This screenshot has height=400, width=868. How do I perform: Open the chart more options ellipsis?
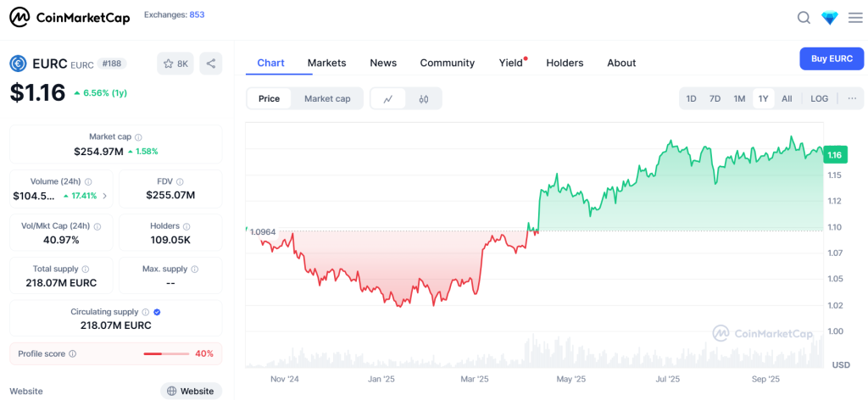tap(851, 99)
